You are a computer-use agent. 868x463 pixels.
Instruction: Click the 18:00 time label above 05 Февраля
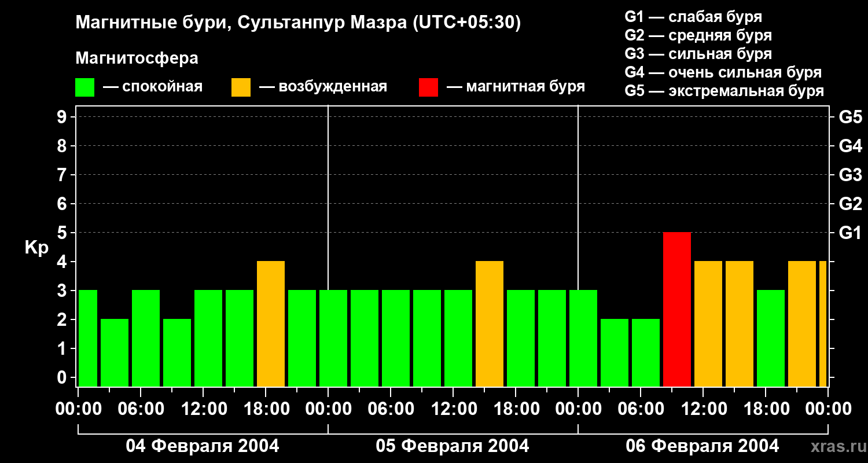point(516,409)
